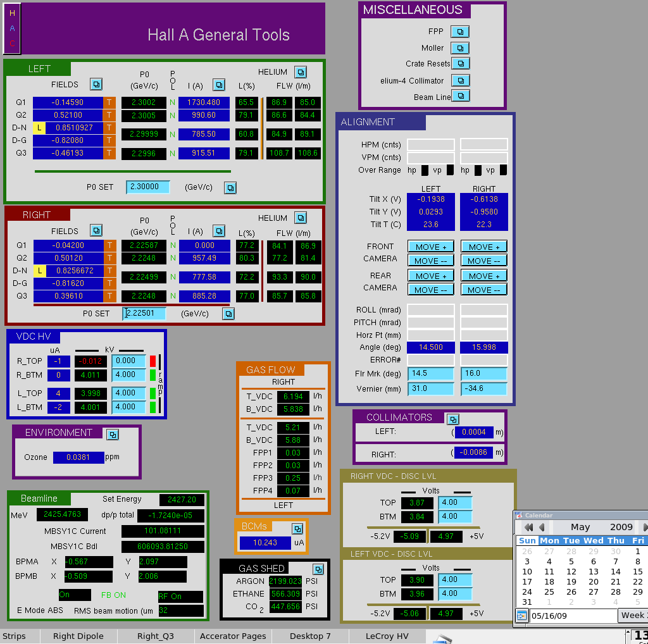Switch to Right Dipole desktop tab

[x=78, y=636]
